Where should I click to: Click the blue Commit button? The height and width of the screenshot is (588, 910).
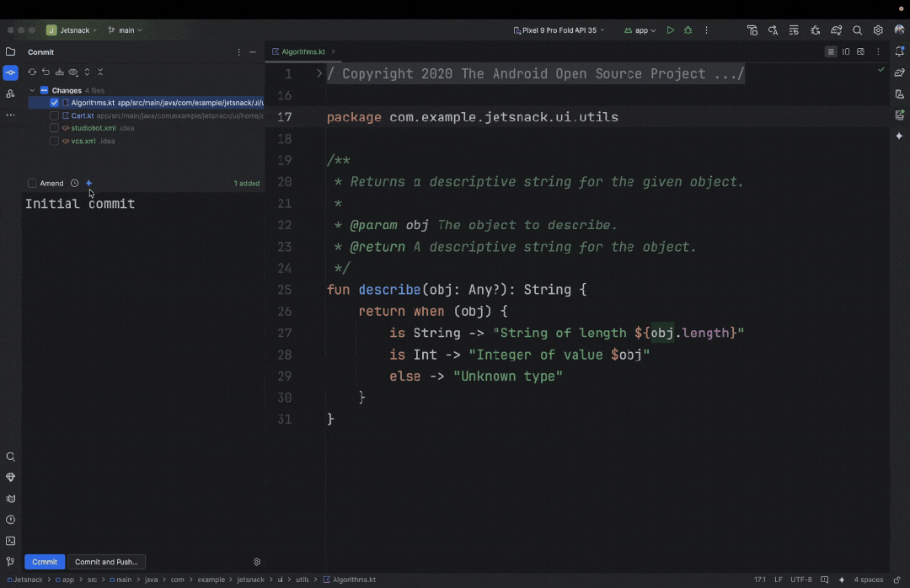pyautogui.click(x=45, y=562)
